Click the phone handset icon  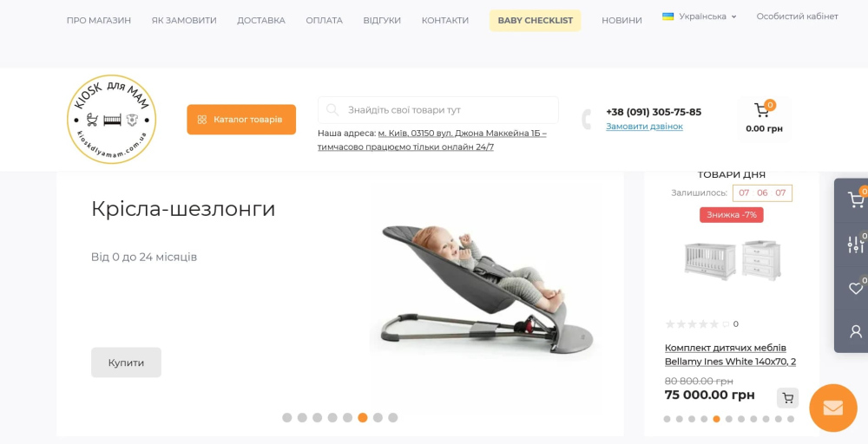click(587, 120)
